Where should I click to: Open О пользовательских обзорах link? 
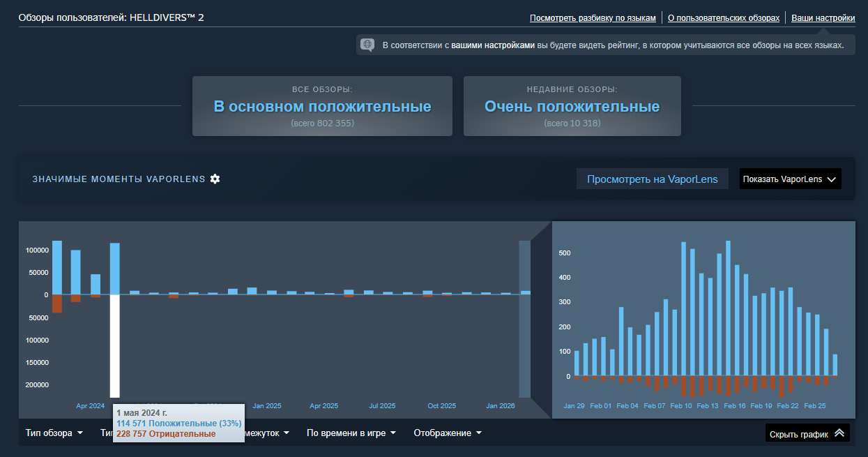(x=724, y=17)
